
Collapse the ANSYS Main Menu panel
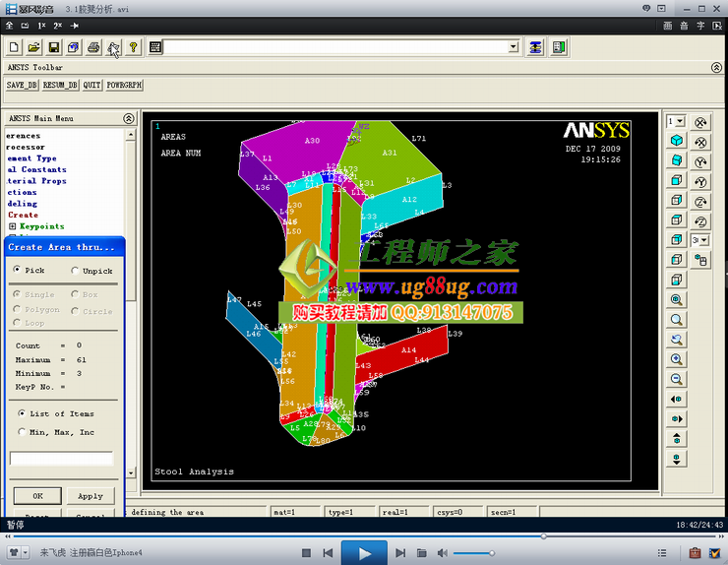(129, 118)
